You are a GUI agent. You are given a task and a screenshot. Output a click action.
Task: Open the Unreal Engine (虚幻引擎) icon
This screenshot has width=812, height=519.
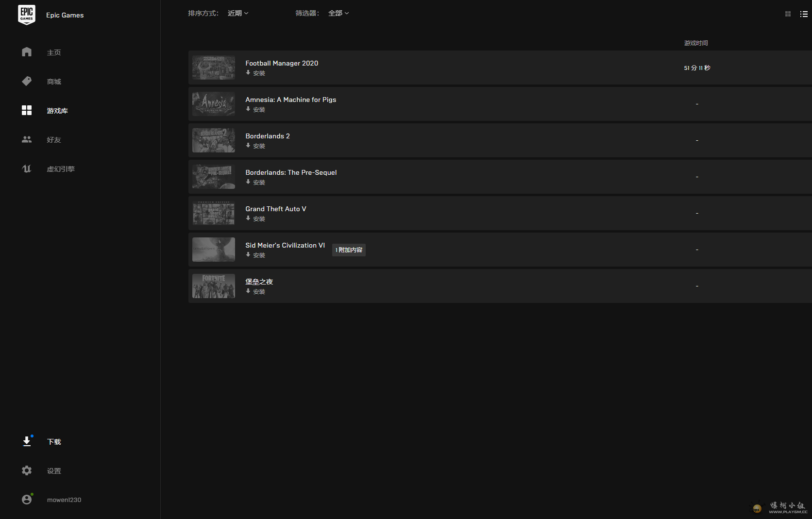tap(27, 168)
